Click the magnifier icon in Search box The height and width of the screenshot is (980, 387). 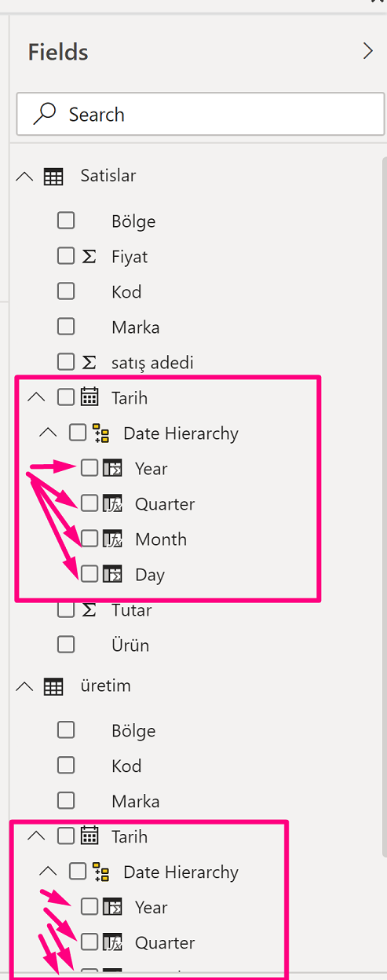45,115
